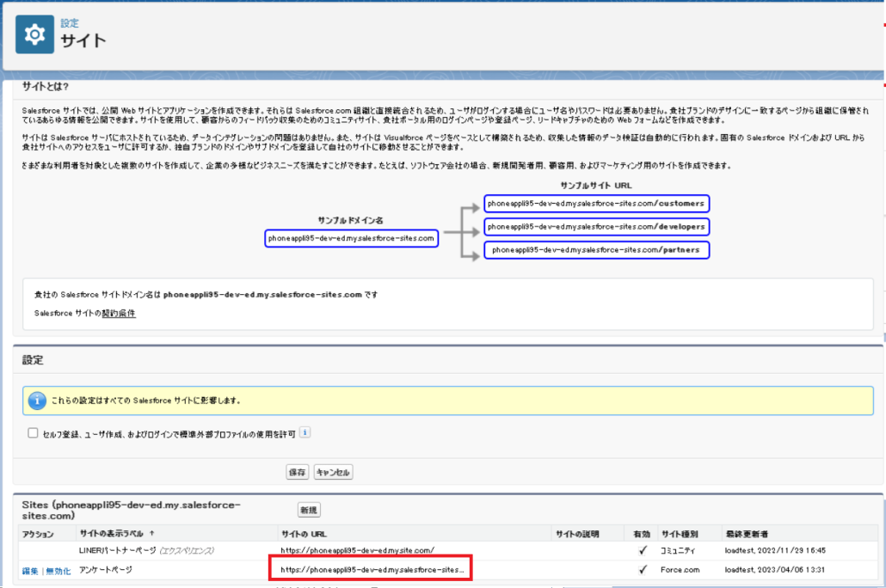Viewport: 886px width, 588px height.
Task: Click the サイト種別 column header
Action: coord(680,534)
